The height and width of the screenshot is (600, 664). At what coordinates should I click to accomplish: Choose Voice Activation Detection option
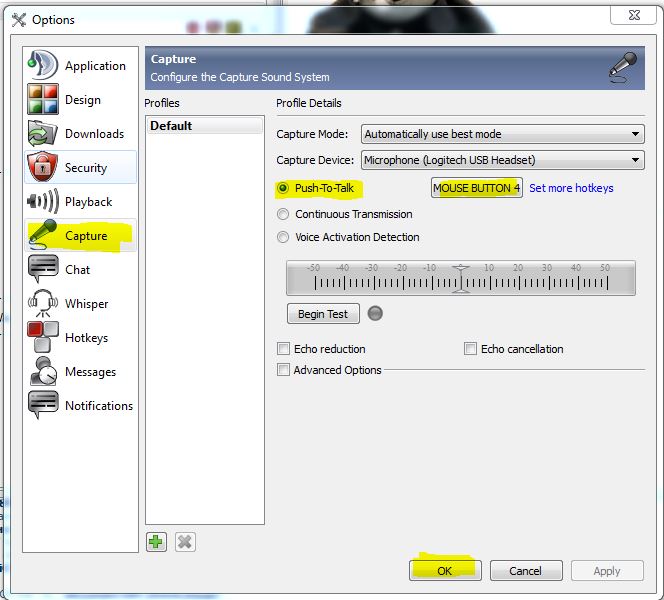tap(283, 237)
